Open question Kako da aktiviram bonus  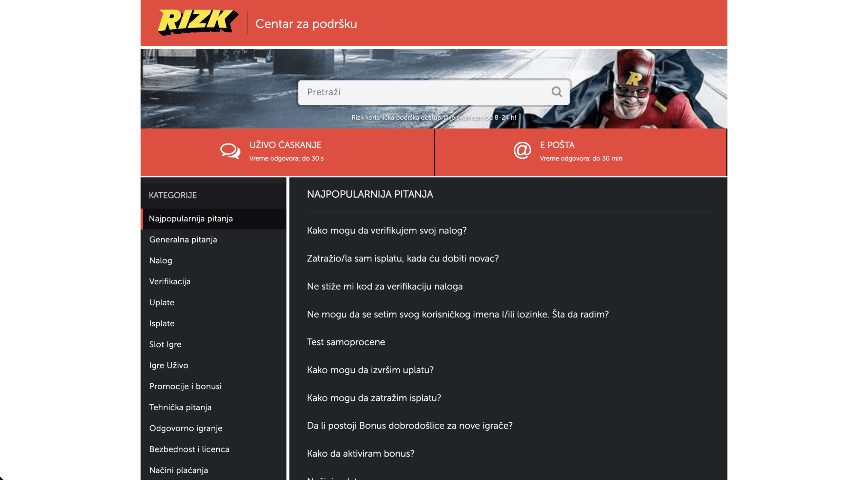click(360, 454)
